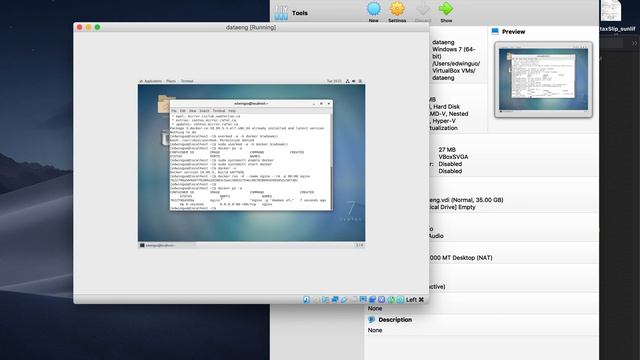Click the Left ⌘ host key indicator
Image resolution: width=640 pixels, height=360 pixels.
click(415, 300)
